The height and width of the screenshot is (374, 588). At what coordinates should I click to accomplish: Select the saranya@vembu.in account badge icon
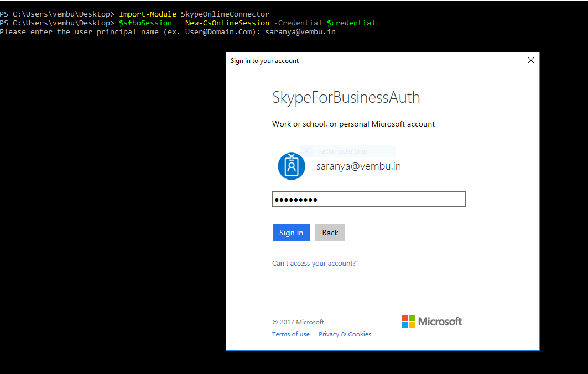tap(292, 166)
